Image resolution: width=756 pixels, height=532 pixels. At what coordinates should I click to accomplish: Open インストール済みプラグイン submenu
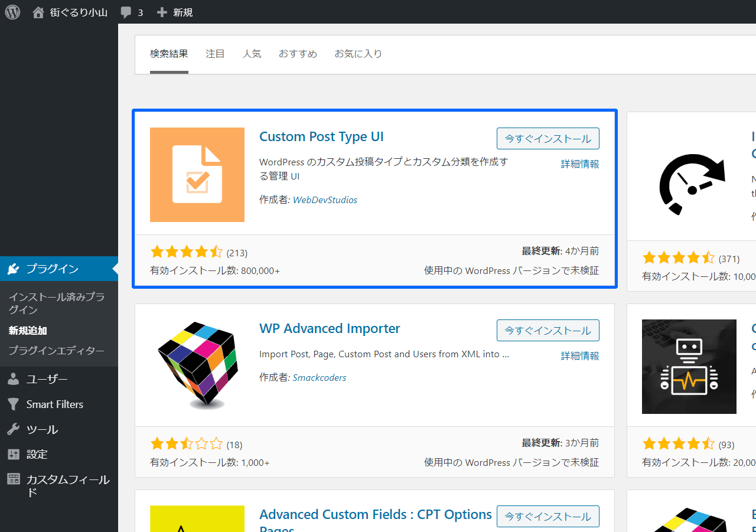57,303
